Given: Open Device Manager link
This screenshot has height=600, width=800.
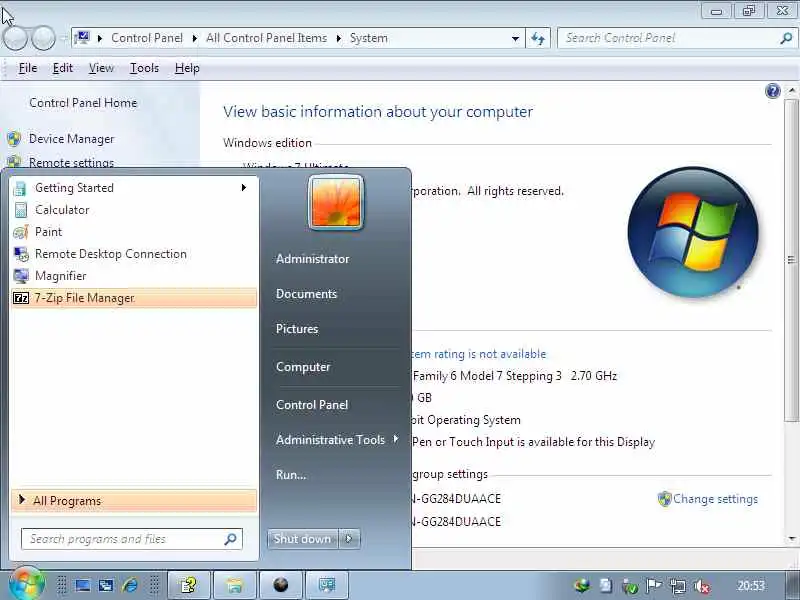Looking at the screenshot, I should 71,139.
